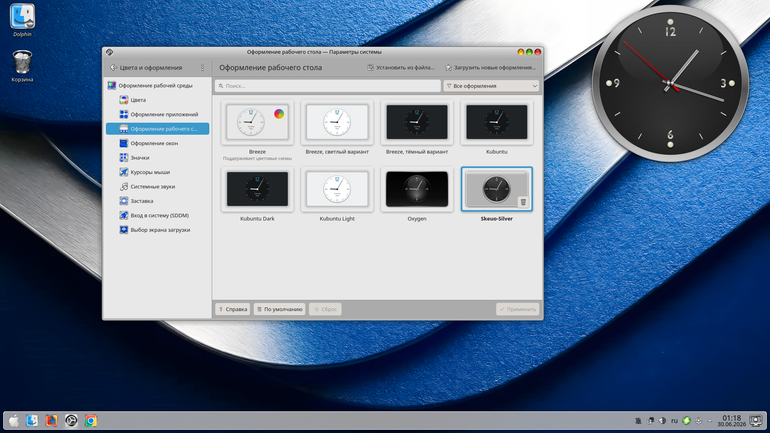Open the Значки settings page
The image size is (770, 433).
pyautogui.click(x=157, y=158)
